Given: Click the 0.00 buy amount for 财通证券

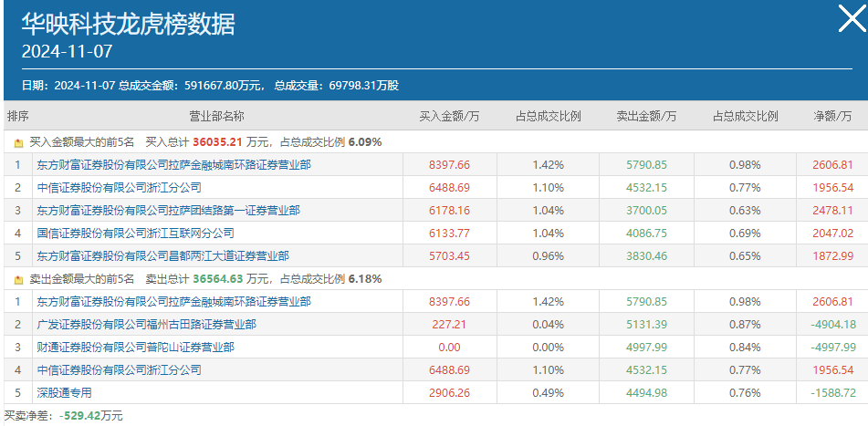Looking at the screenshot, I should [x=449, y=347].
